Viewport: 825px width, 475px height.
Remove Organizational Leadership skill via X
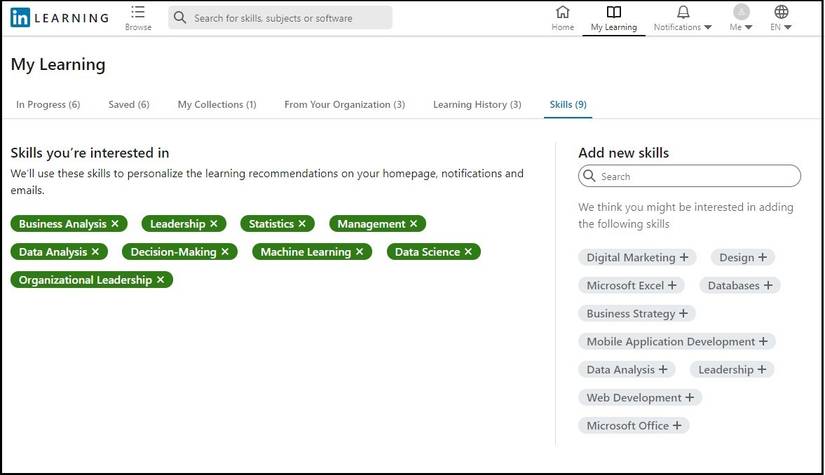coord(160,279)
